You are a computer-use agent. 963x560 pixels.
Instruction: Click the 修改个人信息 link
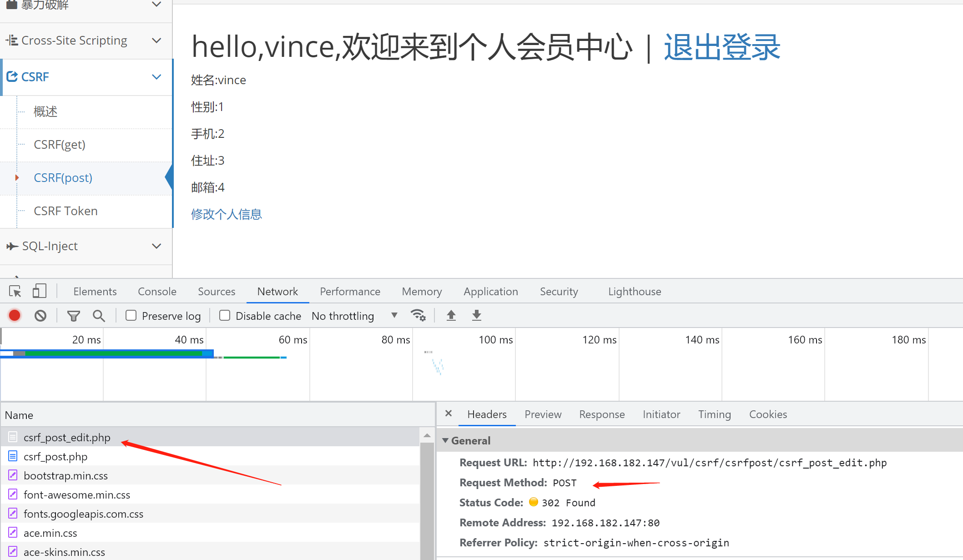pos(226,214)
